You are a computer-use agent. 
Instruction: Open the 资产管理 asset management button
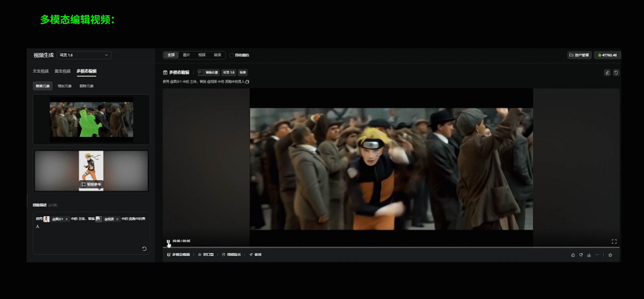(x=579, y=55)
